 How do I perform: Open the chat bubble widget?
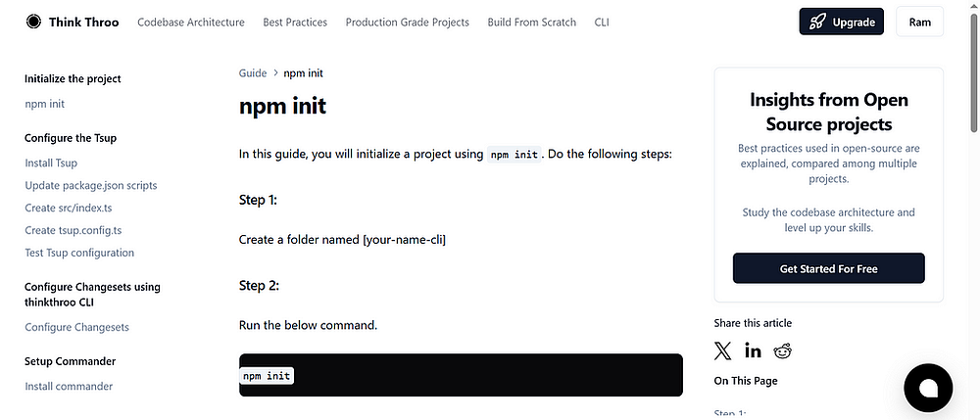coord(928,388)
